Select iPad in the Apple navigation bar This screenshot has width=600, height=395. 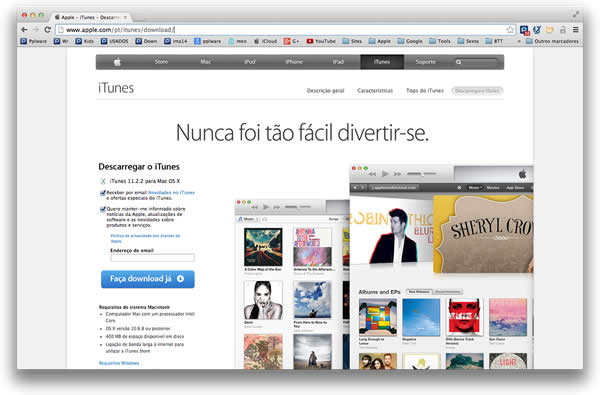click(x=338, y=62)
